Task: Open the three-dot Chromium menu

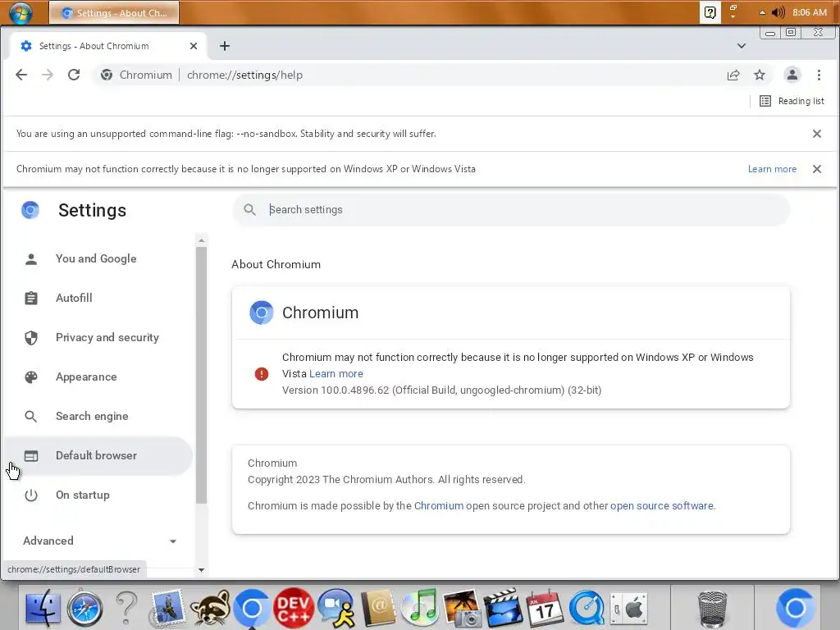Action: pyautogui.click(x=819, y=75)
